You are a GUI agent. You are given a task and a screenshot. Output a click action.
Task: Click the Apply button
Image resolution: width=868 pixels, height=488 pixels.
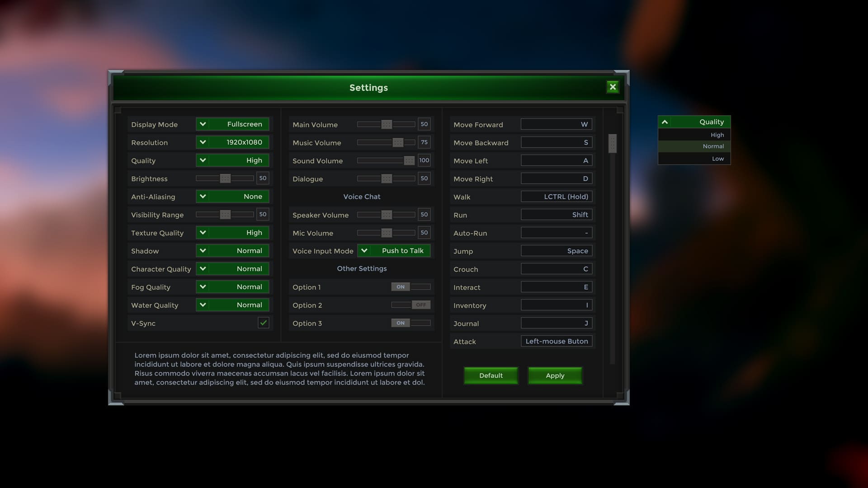pos(555,375)
